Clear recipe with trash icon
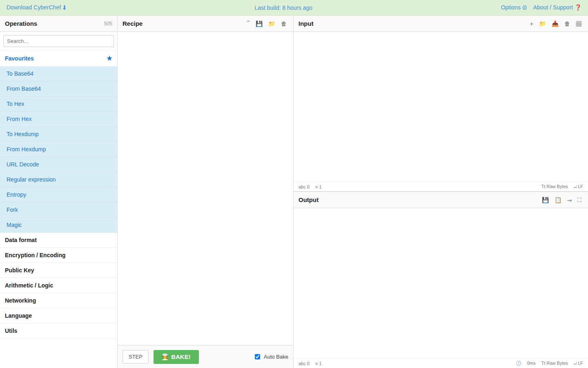 (x=284, y=24)
